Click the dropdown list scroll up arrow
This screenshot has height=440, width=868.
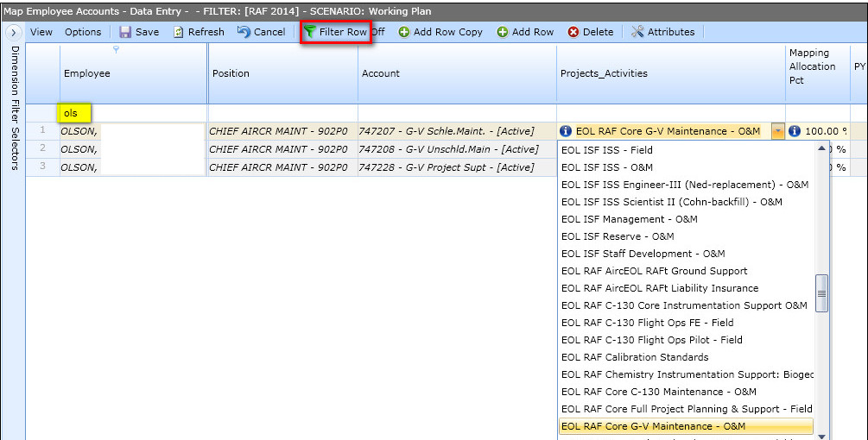(822, 148)
